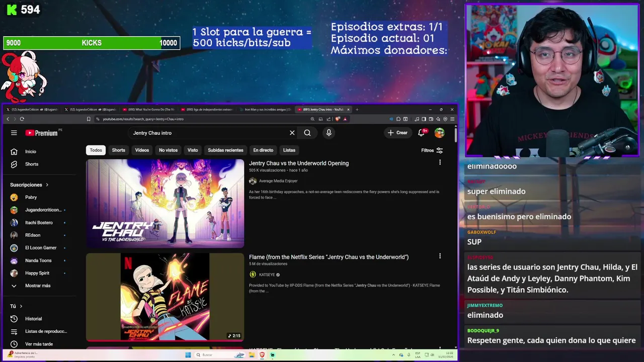Open the account avatar menu
This screenshot has height=362, width=644.
click(x=440, y=133)
